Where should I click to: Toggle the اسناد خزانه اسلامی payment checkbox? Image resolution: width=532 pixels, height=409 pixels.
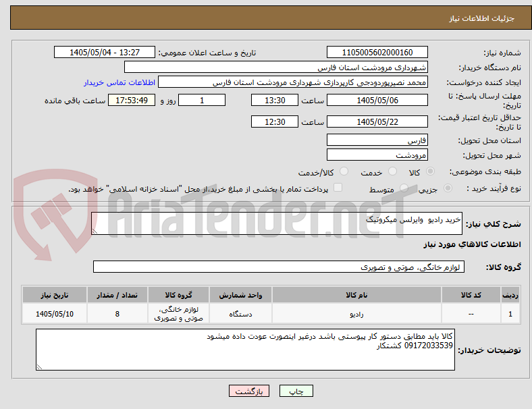pyautogui.click(x=338, y=188)
